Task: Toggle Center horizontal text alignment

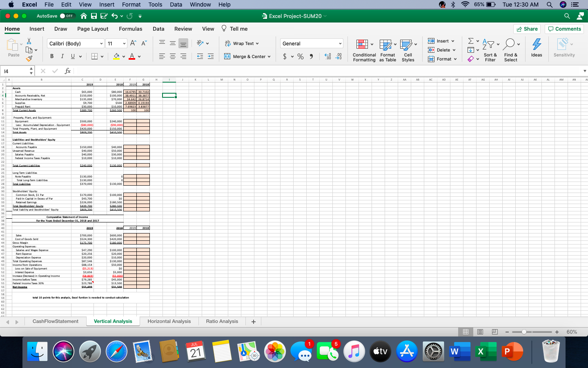Action: coord(173,56)
